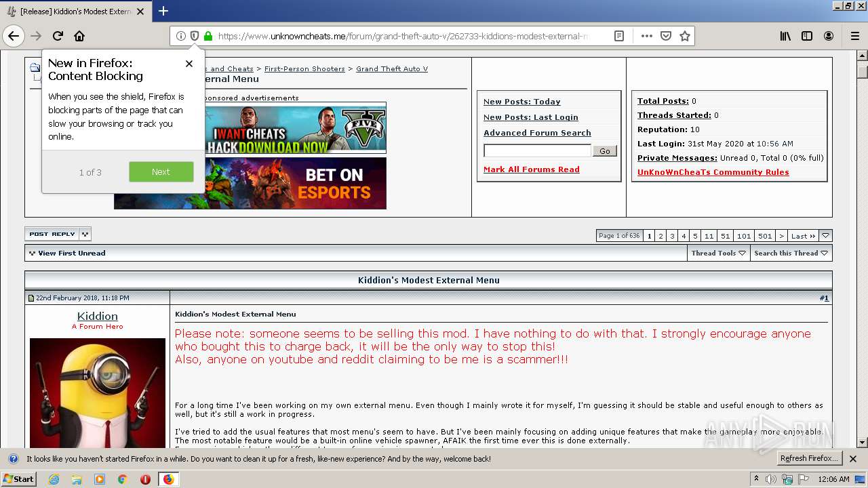Image resolution: width=868 pixels, height=488 pixels.
Task: Open page actions three-dots menu
Action: coord(646,36)
